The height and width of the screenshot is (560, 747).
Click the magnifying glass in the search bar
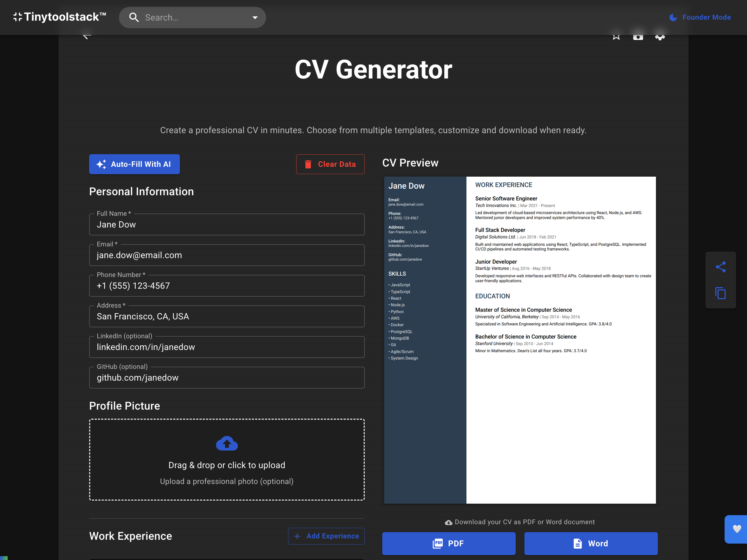point(134,17)
